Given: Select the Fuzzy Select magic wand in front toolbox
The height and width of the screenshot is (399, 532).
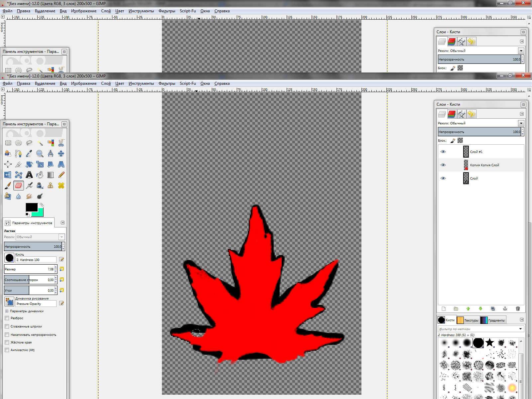Looking at the screenshot, I should 40,143.
